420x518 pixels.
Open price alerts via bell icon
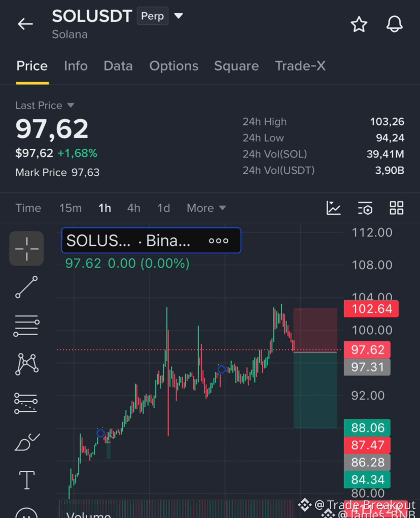394,24
